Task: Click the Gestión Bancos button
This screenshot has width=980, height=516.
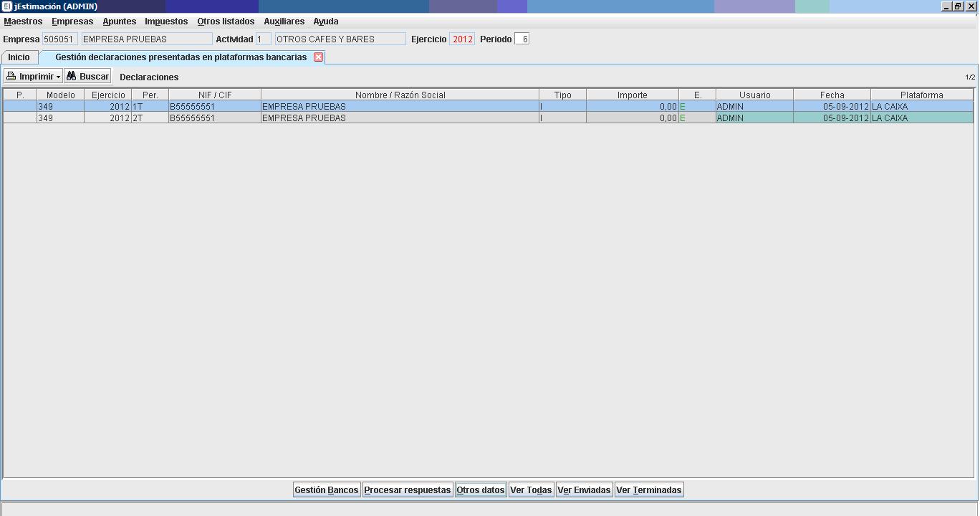Action: [327, 490]
